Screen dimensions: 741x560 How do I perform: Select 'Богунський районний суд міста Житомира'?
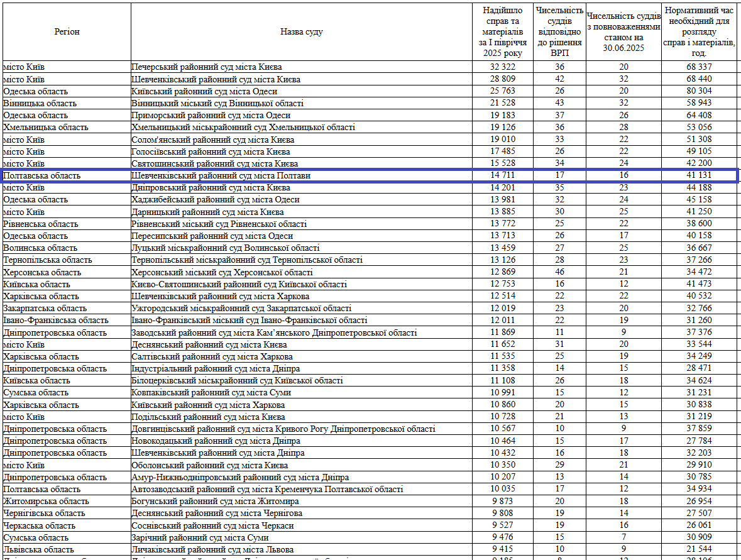pyautogui.click(x=215, y=501)
